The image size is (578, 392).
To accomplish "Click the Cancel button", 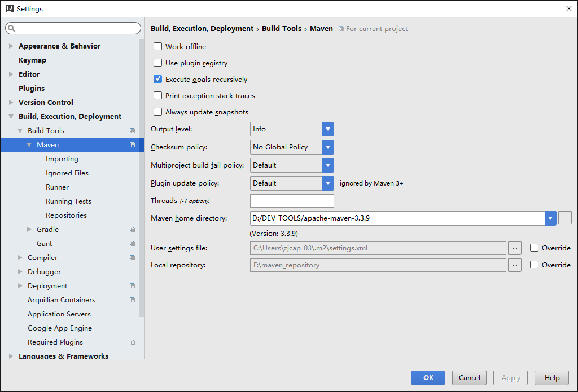I will (x=469, y=378).
